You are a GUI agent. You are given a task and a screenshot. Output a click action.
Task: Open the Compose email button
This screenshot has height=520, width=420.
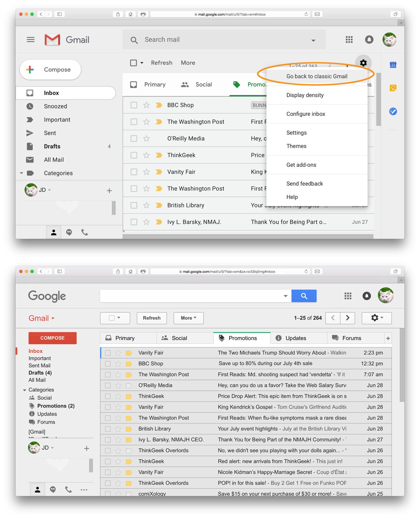click(x=50, y=69)
